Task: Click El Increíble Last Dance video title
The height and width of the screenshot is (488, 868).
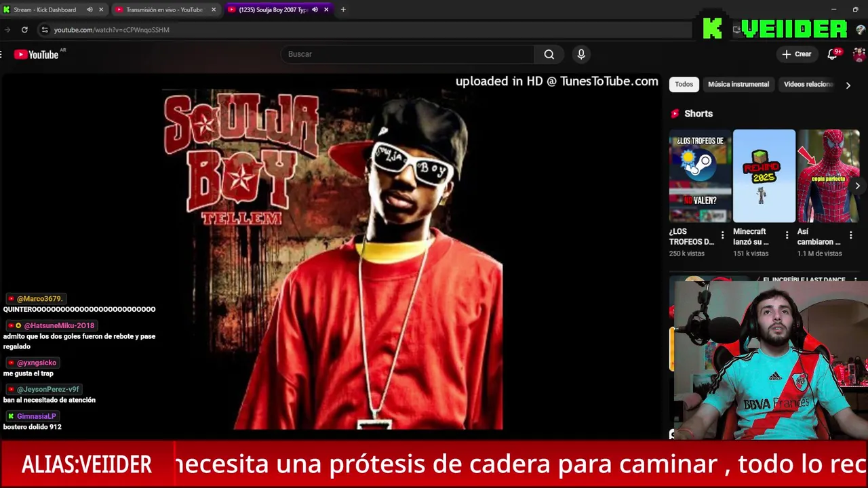Action: pyautogui.click(x=804, y=280)
